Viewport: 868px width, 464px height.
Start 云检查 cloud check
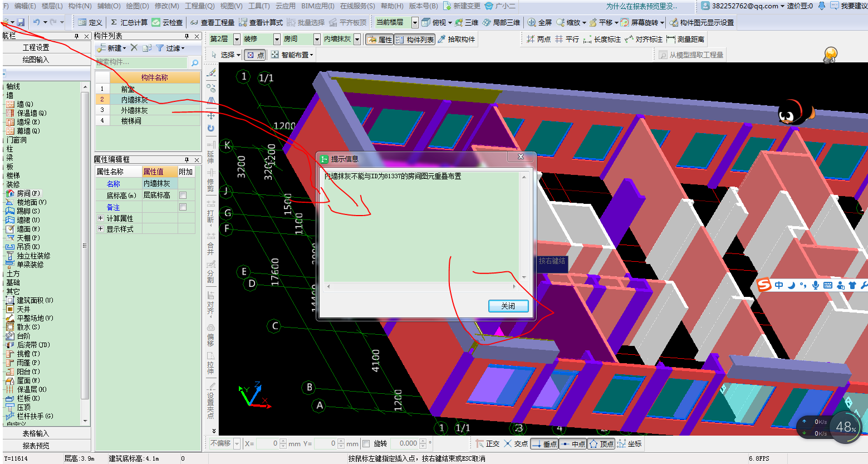click(x=168, y=22)
